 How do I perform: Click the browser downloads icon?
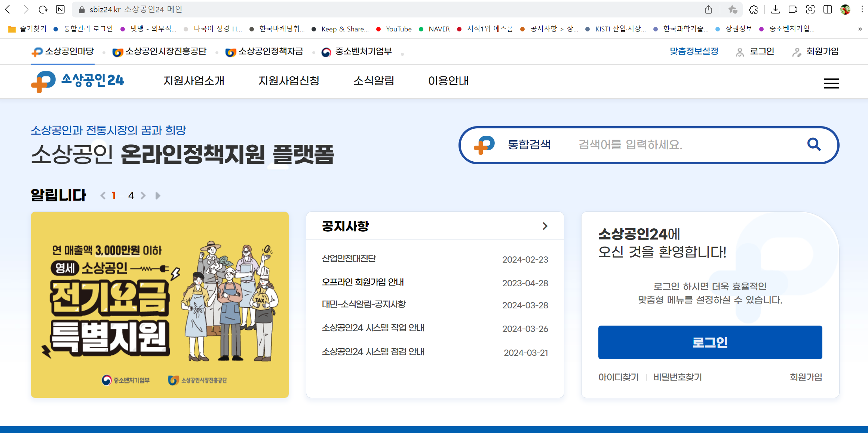775,9
